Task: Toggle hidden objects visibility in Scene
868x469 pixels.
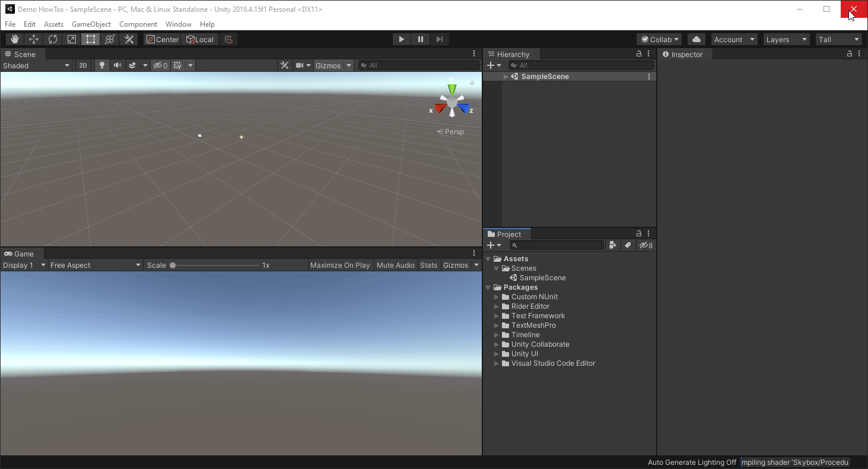Action: click(160, 65)
